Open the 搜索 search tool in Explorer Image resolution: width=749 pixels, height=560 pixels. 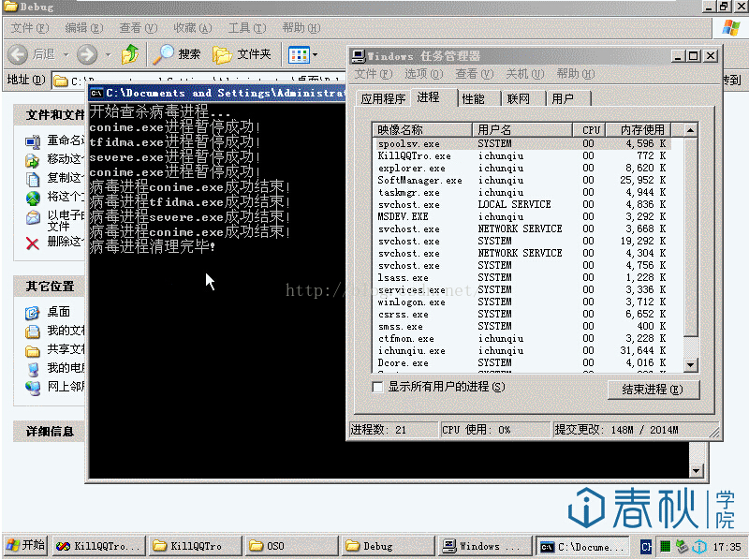tap(177, 54)
